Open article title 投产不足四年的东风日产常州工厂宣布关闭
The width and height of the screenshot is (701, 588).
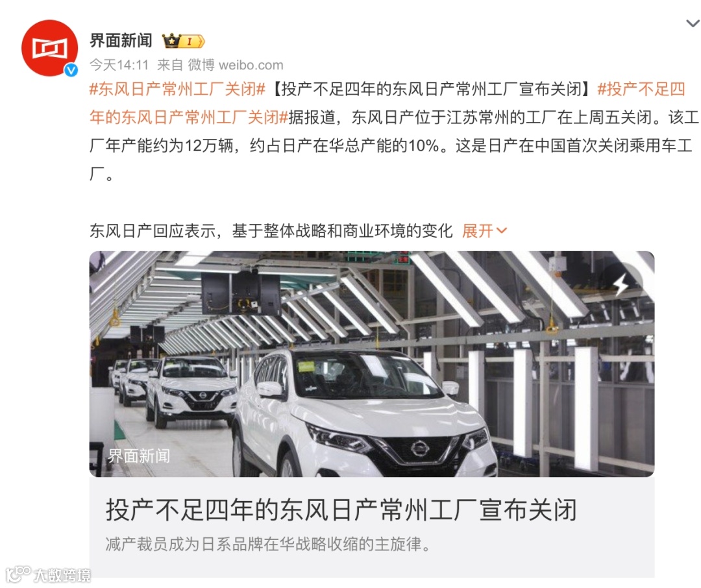pos(341,509)
